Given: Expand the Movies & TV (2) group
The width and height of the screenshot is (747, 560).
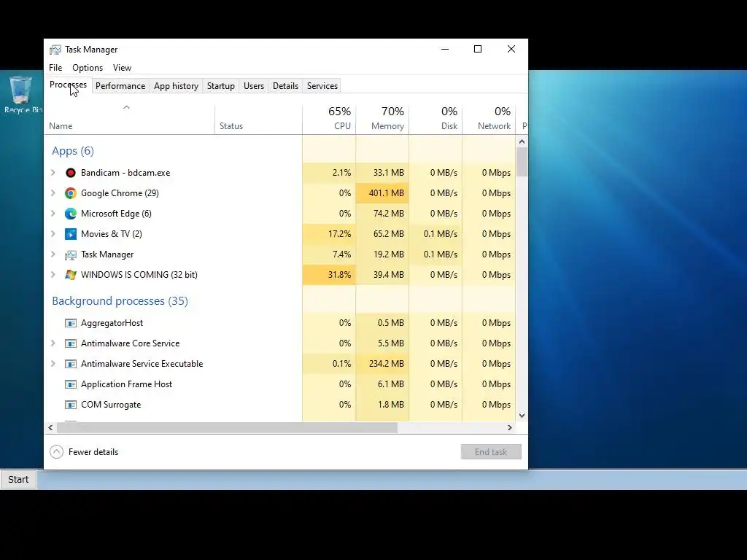Looking at the screenshot, I should click(x=53, y=234).
